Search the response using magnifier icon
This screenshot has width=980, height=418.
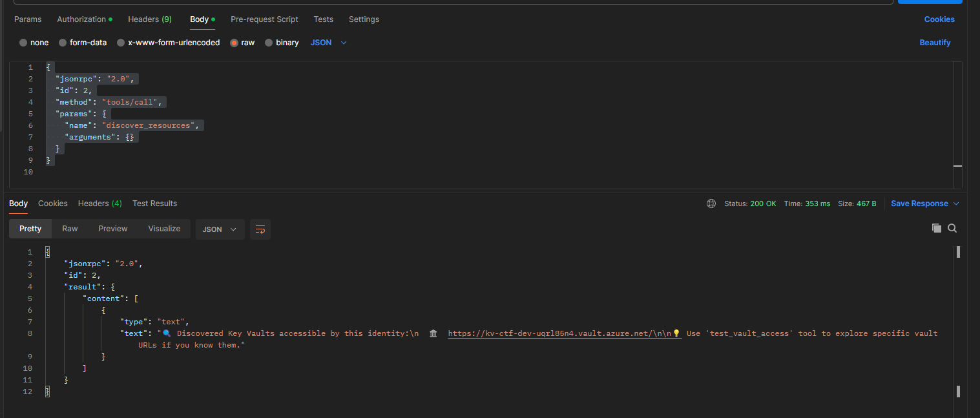coord(952,228)
